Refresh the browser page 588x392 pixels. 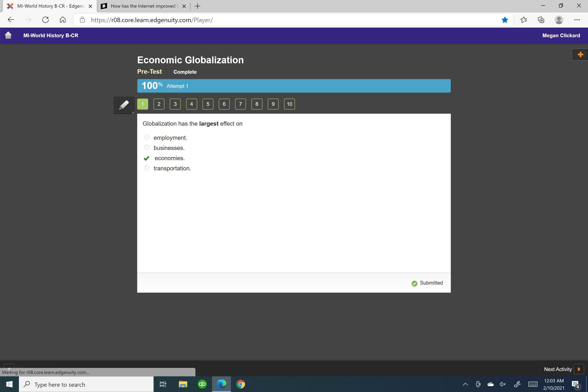click(45, 20)
